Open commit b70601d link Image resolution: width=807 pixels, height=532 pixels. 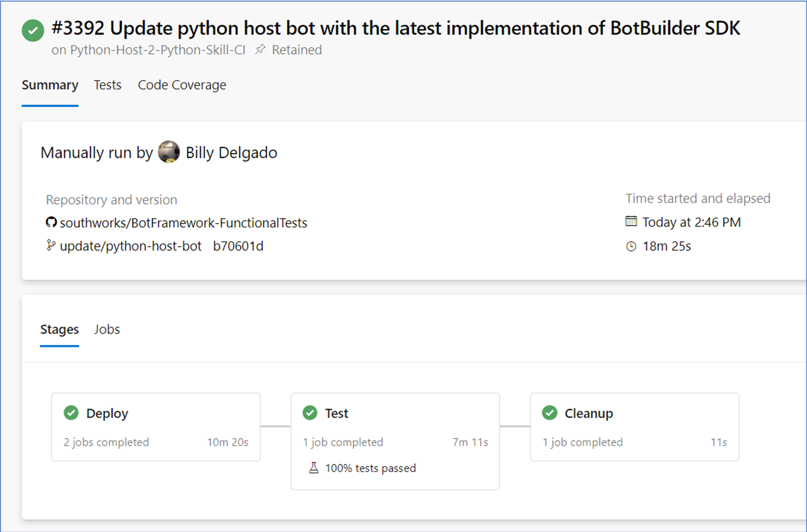pyautogui.click(x=238, y=246)
